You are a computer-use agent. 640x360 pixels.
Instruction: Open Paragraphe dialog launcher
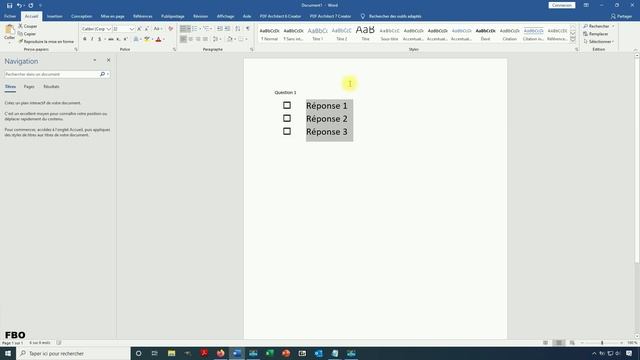tap(251, 49)
